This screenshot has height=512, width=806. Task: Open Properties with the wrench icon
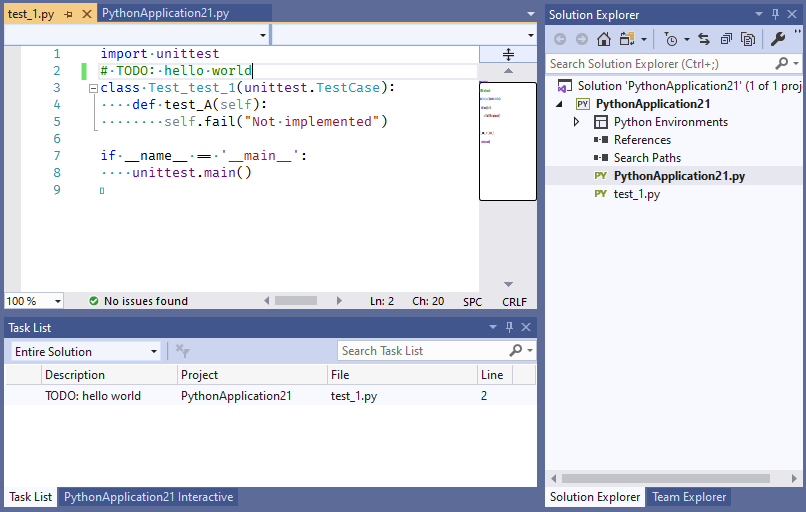tap(778, 39)
